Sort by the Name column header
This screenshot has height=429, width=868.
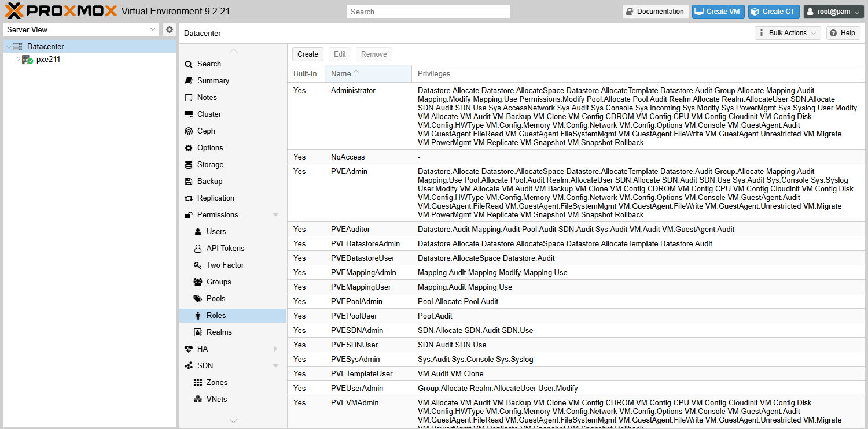[x=368, y=73]
